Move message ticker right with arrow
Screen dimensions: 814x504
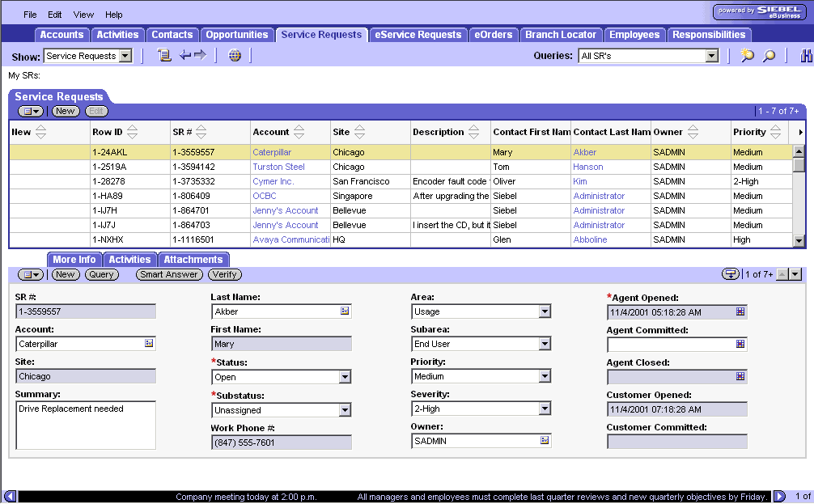tap(779, 496)
